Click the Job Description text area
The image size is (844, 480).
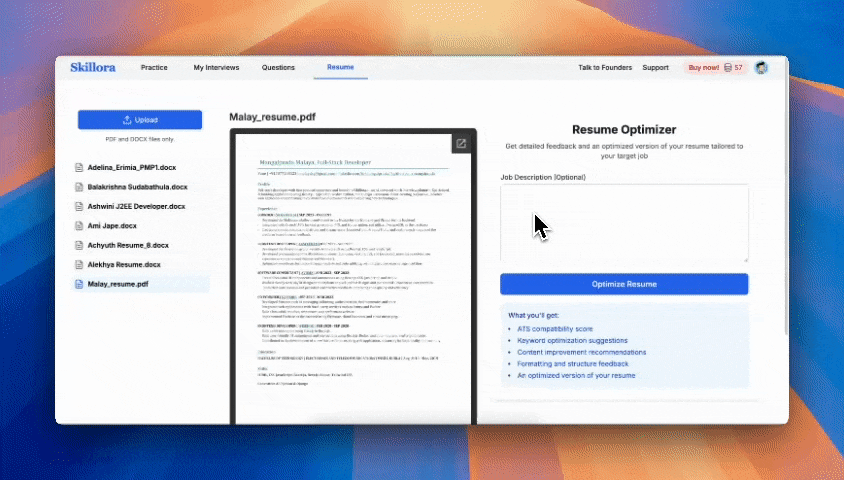point(624,223)
